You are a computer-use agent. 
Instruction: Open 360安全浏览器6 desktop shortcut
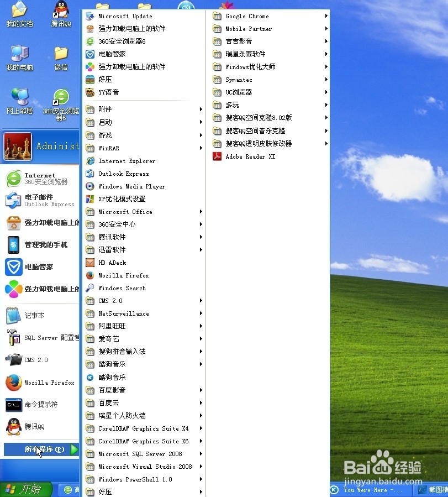pos(61,105)
